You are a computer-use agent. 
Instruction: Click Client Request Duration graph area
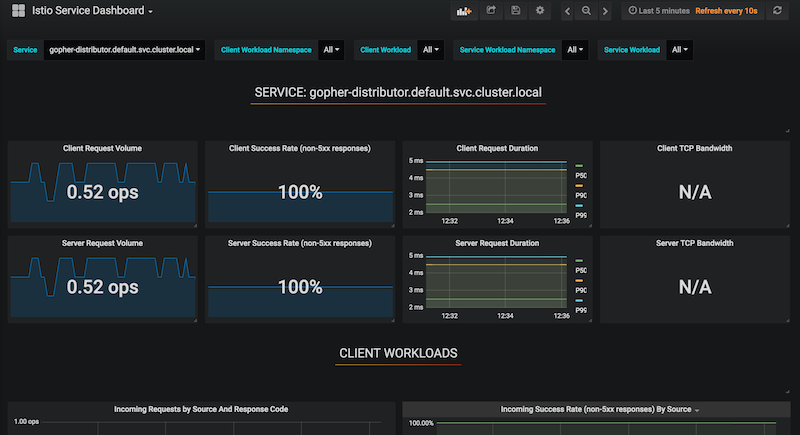pyautogui.click(x=496, y=187)
